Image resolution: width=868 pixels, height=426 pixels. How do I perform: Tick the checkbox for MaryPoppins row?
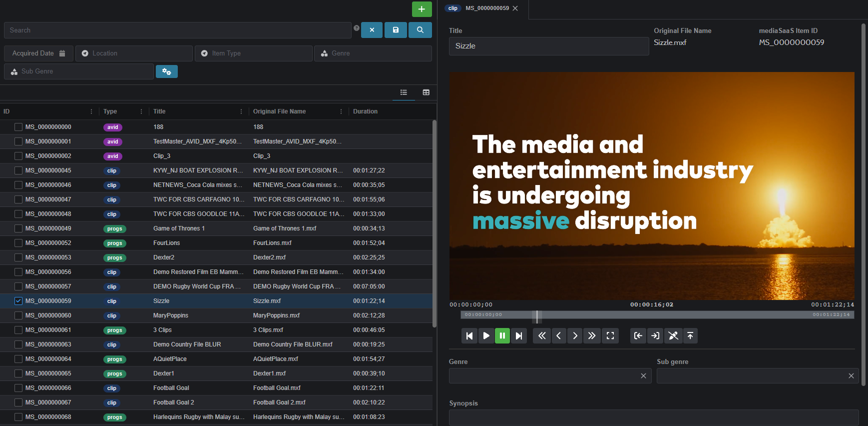[x=18, y=315]
